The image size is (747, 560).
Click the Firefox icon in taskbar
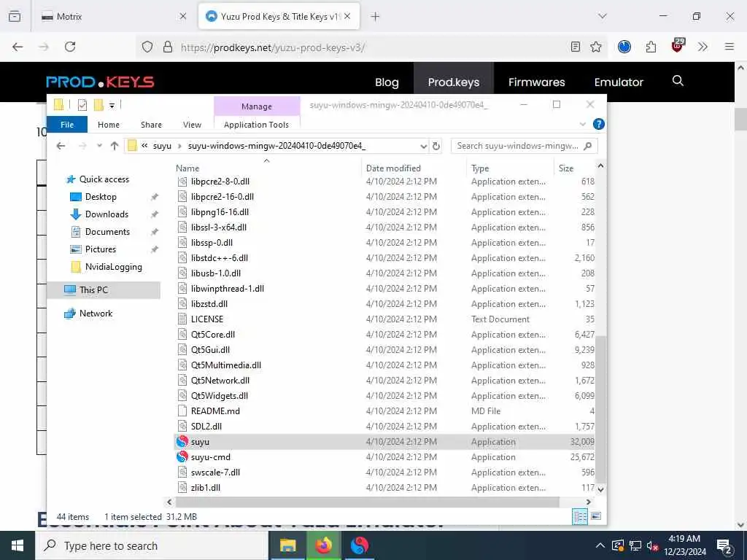[x=323, y=545]
